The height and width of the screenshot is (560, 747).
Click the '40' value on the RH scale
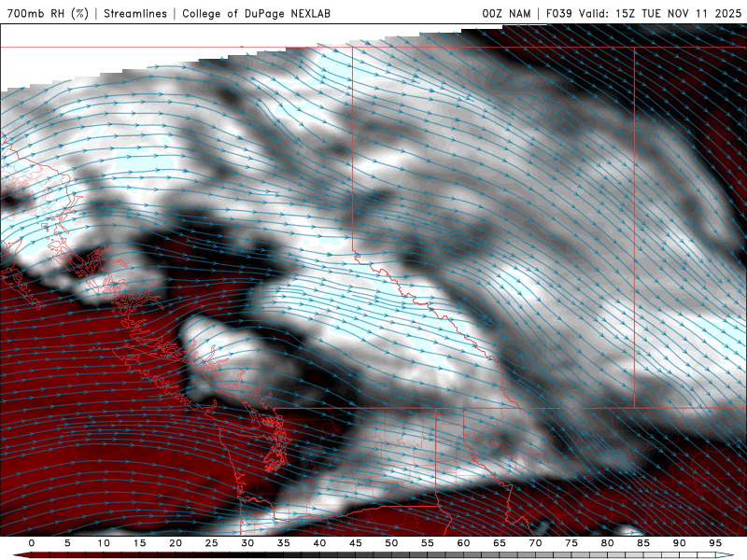click(319, 543)
